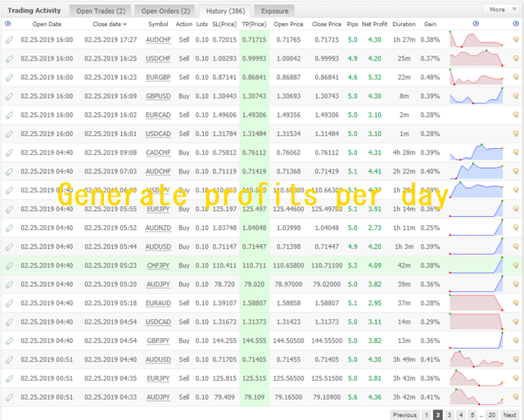Sort by the Net Profit column header
Image resolution: width=524 pixels, height=420 pixels.
click(x=375, y=24)
